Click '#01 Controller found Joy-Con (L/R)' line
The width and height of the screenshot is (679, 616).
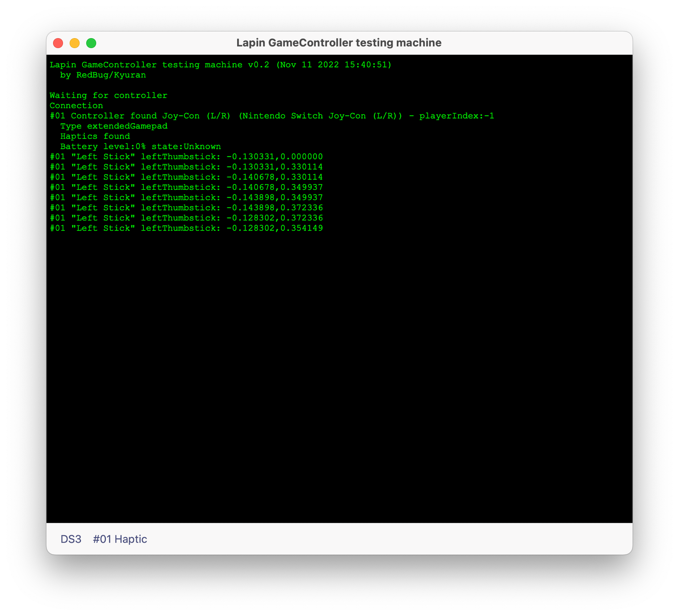(272, 116)
